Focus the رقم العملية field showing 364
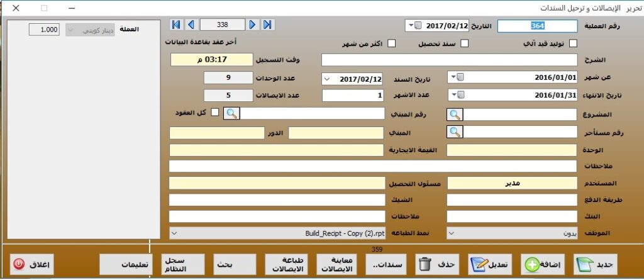The height and width of the screenshot is (280, 644). pyautogui.click(x=537, y=26)
